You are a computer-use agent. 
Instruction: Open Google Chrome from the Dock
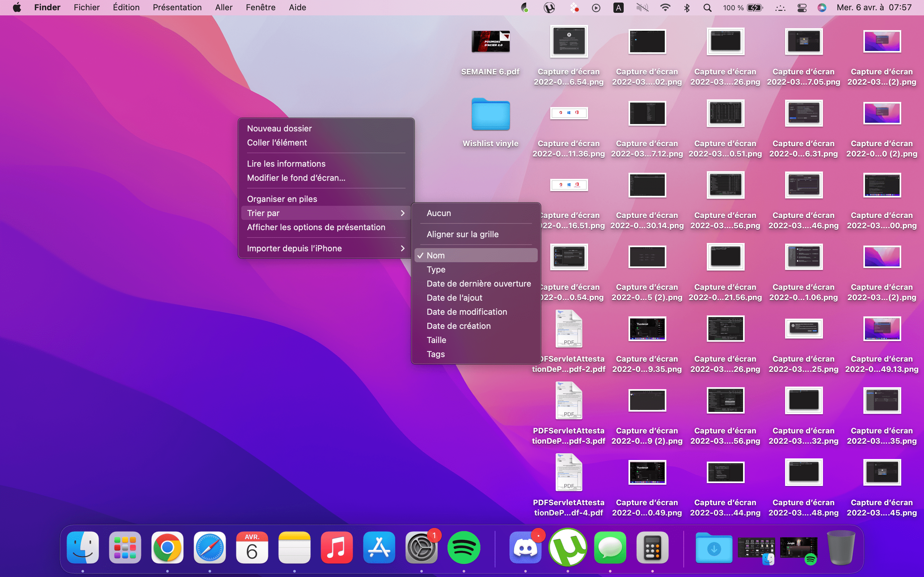(x=167, y=548)
